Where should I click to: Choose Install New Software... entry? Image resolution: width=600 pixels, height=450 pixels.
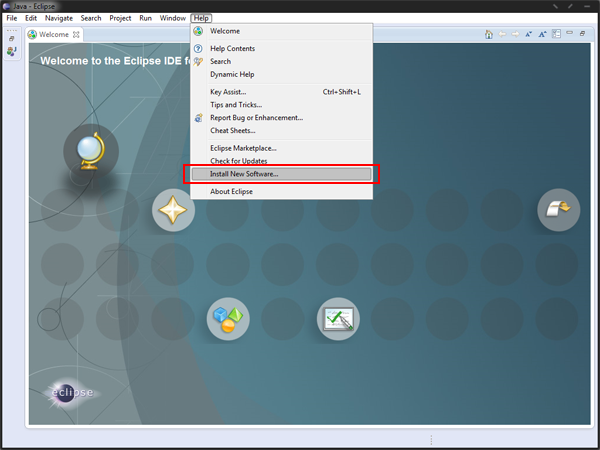coord(282,174)
